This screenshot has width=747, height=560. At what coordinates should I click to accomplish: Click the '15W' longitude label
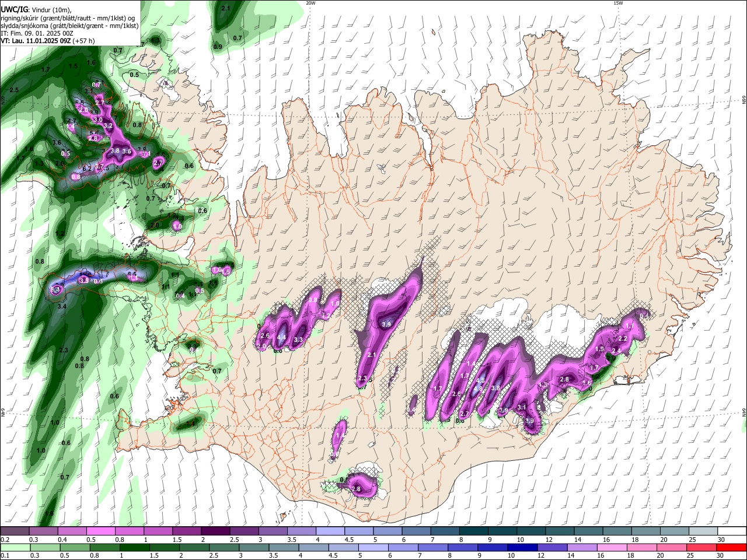(618, 3)
